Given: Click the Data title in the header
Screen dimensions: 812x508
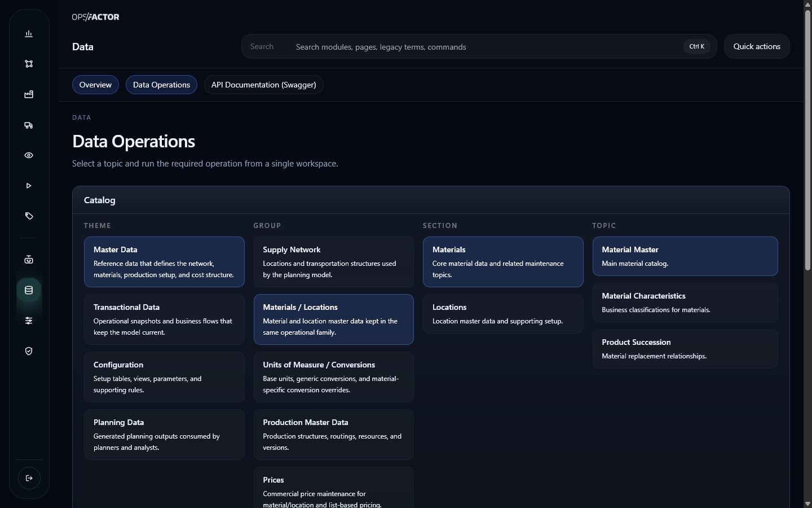Looking at the screenshot, I should coord(83,47).
